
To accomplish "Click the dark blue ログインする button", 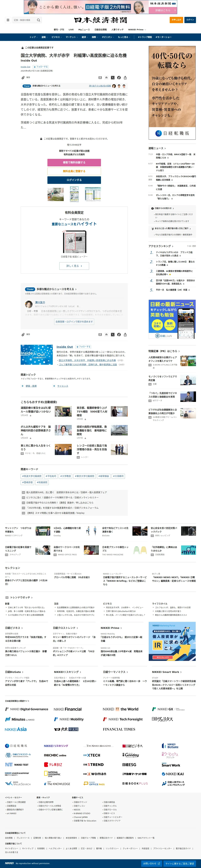I will tap(74, 180).
